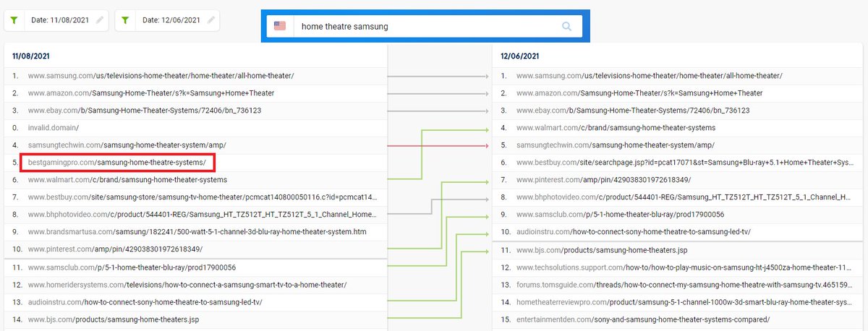The width and height of the screenshot is (868, 331).
Task: Open the Date: 11/08/2021 filter chip
Action: (56, 20)
